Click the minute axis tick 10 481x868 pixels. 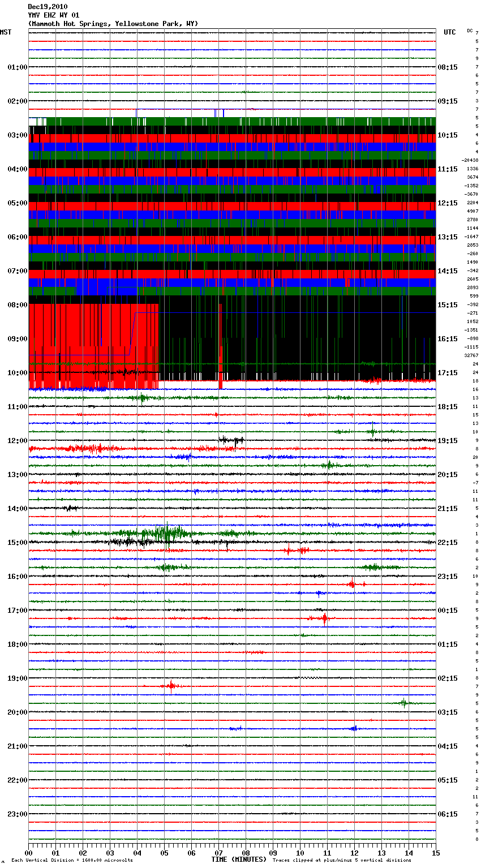click(300, 853)
